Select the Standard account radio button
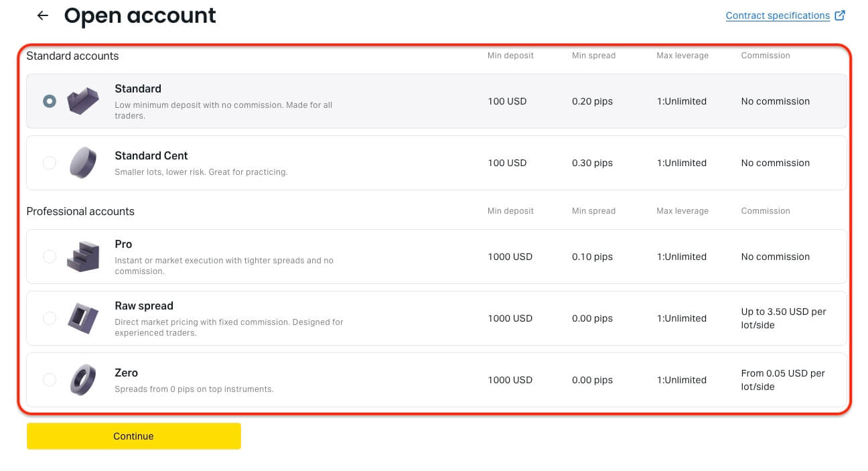Screen dimensions: 868x471 (50, 101)
